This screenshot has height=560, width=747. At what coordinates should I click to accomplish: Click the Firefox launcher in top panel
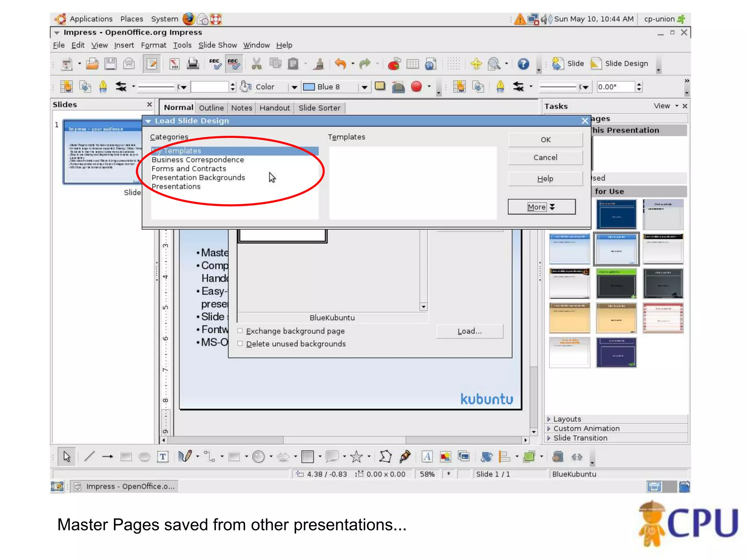click(x=189, y=19)
